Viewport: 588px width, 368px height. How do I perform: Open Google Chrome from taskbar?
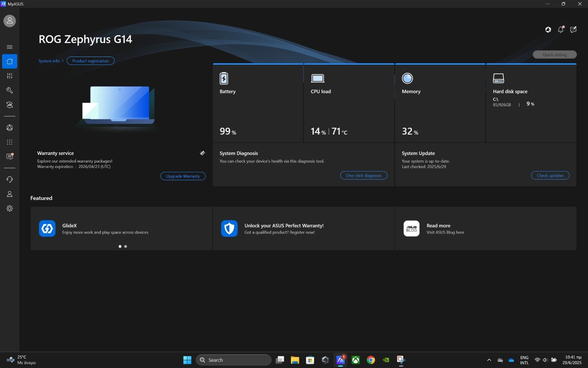click(371, 360)
